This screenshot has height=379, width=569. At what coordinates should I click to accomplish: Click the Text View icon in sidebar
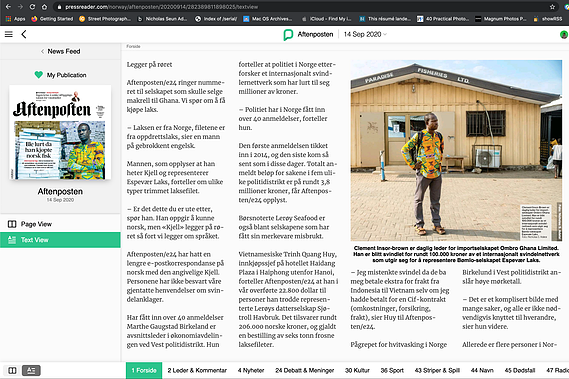[x=12, y=240]
